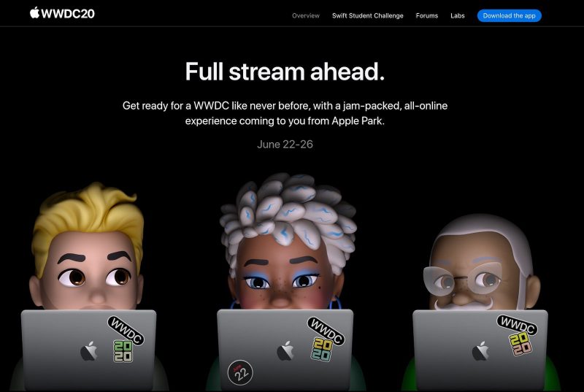Click the June 22 calendar sticker
The height and width of the screenshot is (392, 584).
pyautogui.click(x=240, y=372)
